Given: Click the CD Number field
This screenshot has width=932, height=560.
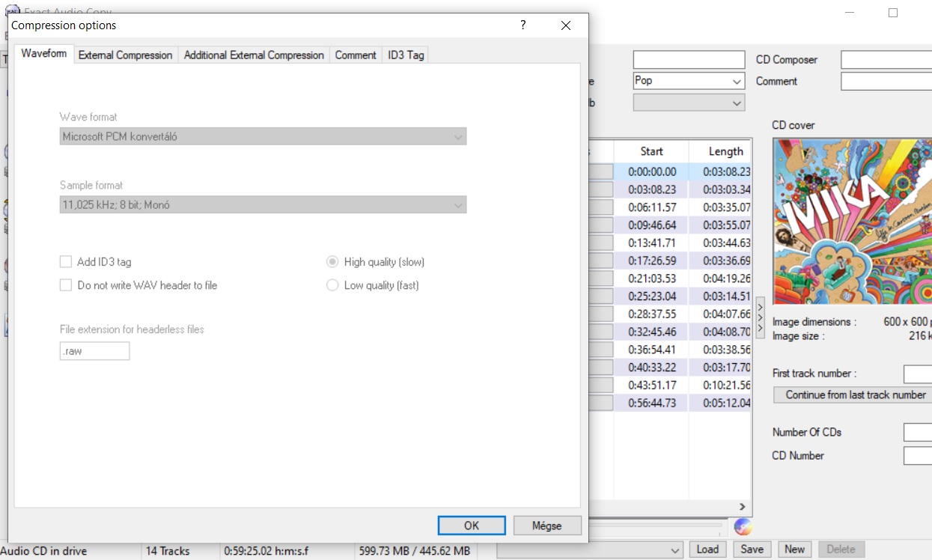Looking at the screenshot, I should (918, 455).
